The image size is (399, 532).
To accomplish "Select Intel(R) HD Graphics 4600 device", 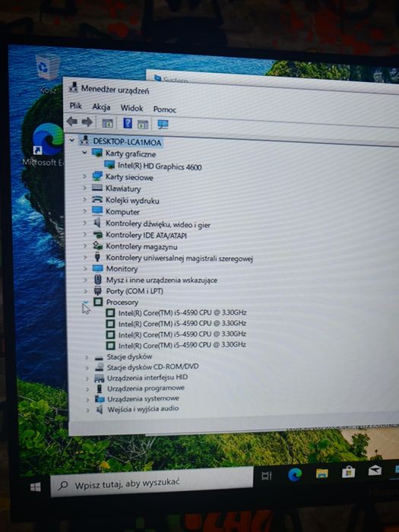I will [160, 166].
